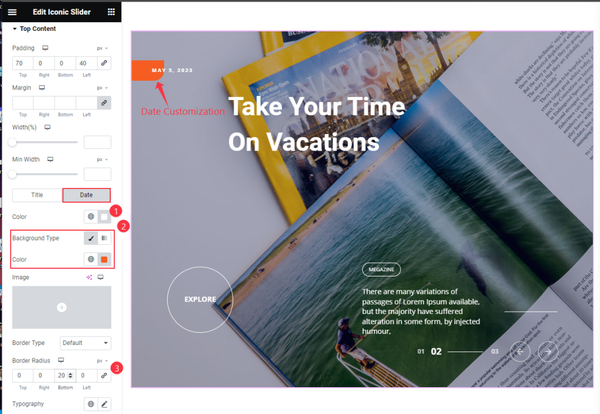Edit Typography with the pencil icon
600x414 pixels.
(104, 404)
